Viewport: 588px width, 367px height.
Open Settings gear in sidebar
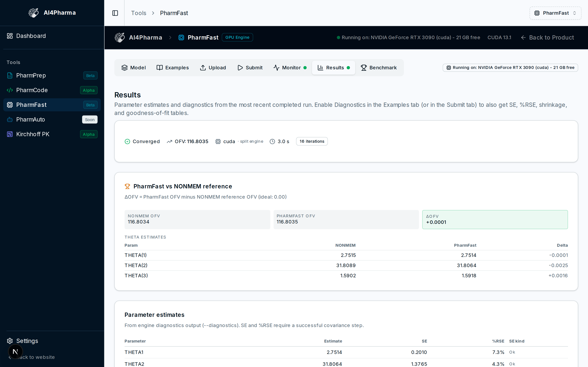[10, 341]
